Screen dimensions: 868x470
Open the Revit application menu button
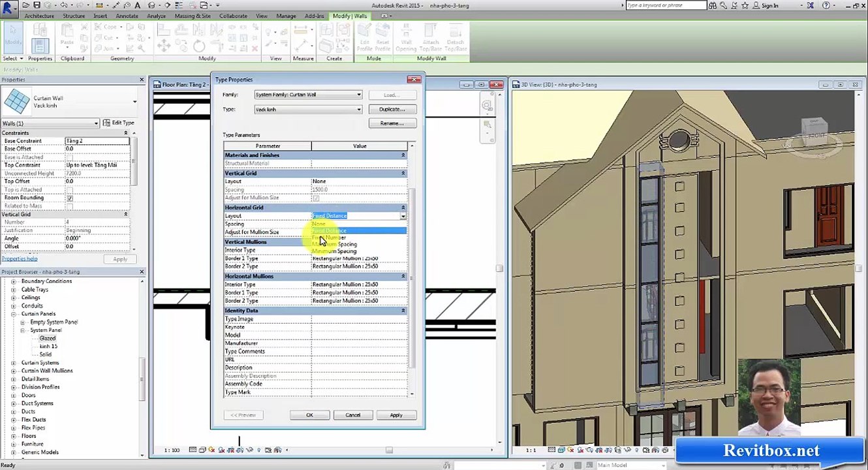coord(8,8)
